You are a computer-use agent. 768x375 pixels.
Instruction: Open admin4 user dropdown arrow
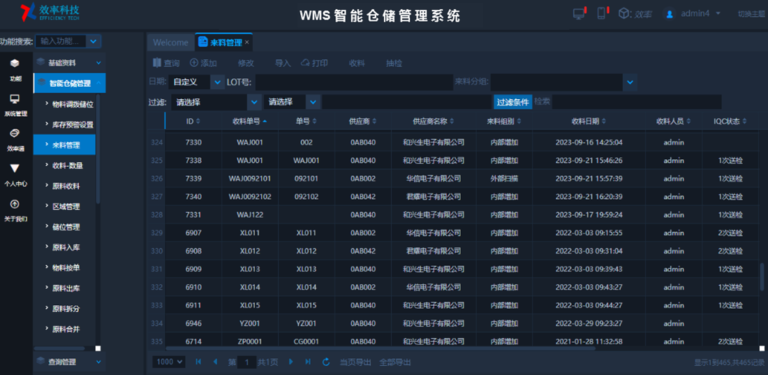click(718, 13)
